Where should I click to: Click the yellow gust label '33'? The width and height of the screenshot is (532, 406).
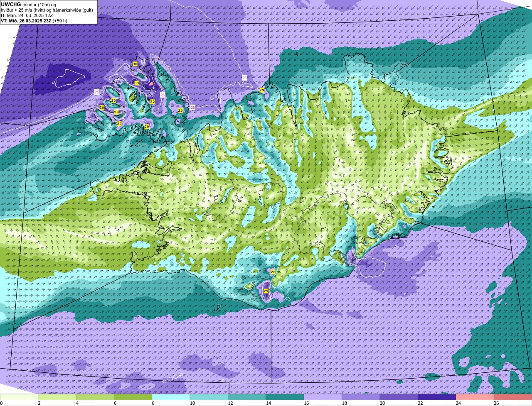coord(137,83)
